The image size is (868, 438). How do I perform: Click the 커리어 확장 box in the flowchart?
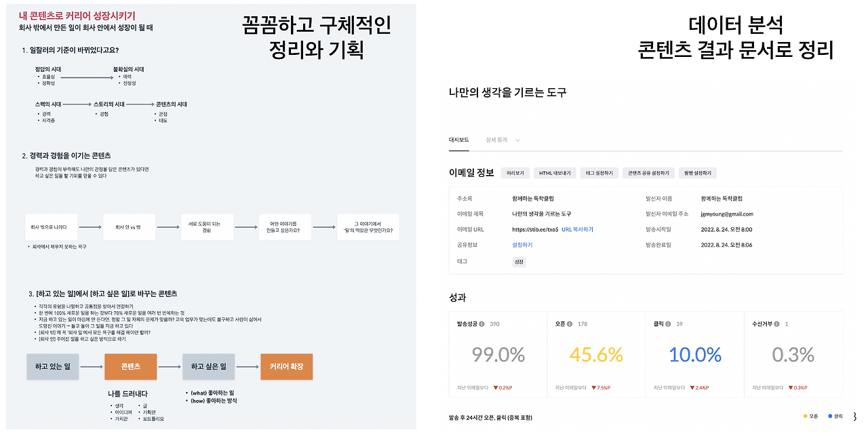(286, 365)
